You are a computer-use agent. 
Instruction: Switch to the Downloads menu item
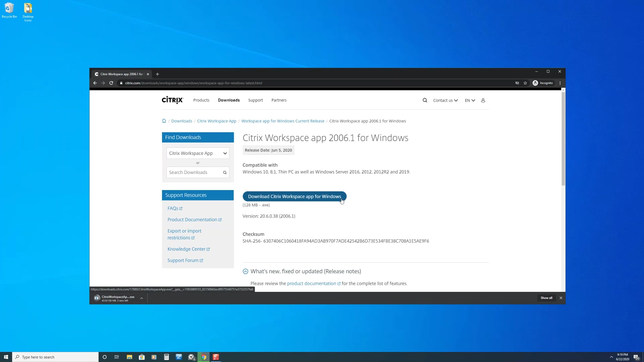tap(228, 100)
